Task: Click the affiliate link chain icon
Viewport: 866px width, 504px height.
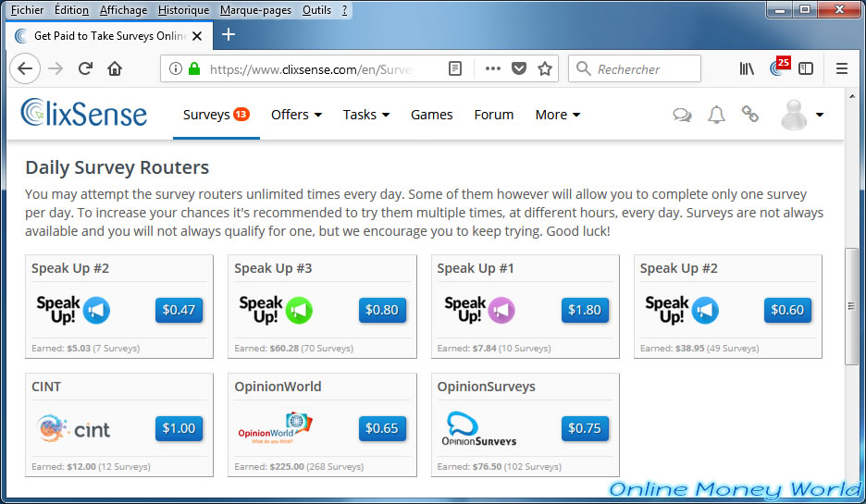Action: pos(749,114)
